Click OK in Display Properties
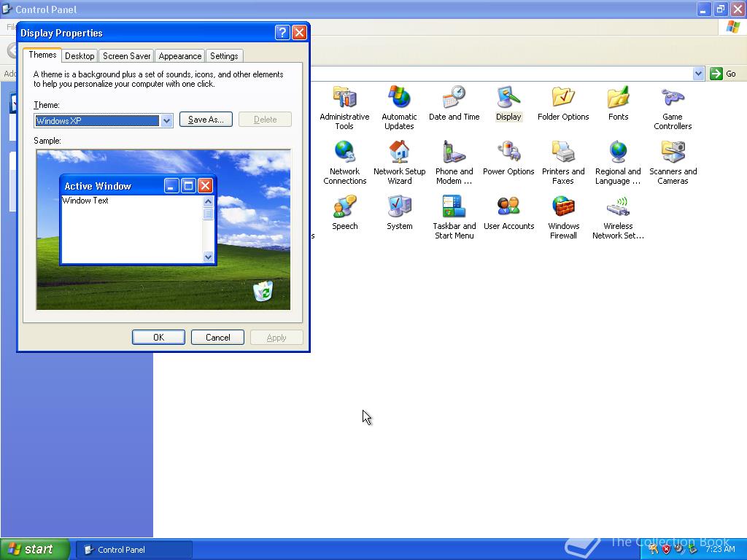747x560 pixels. 158,337
